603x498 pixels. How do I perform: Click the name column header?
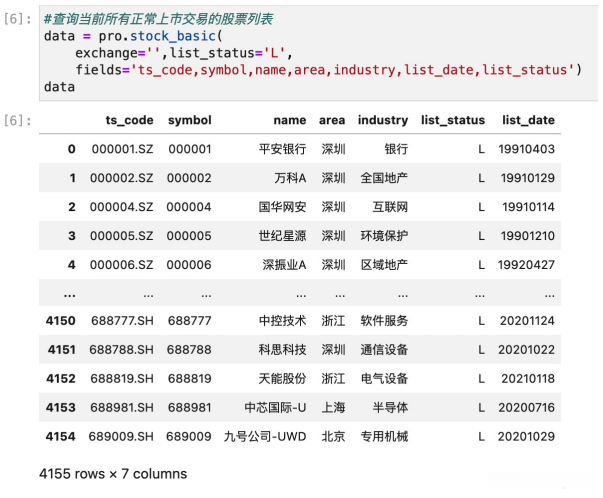pyautogui.click(x=290, y=120)
